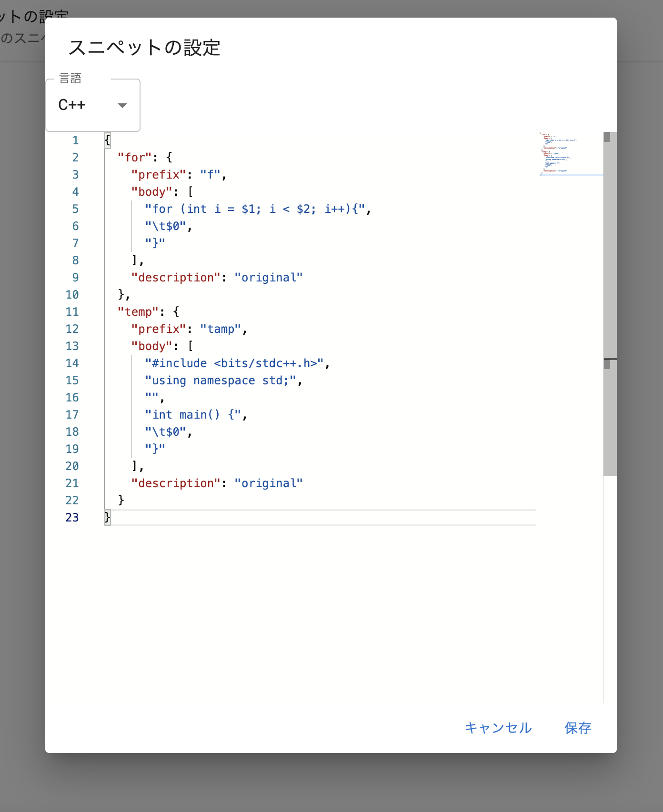Click the スニペットの設定 dialog title
This screenshot has height=812, width=663.
[144, 48]
